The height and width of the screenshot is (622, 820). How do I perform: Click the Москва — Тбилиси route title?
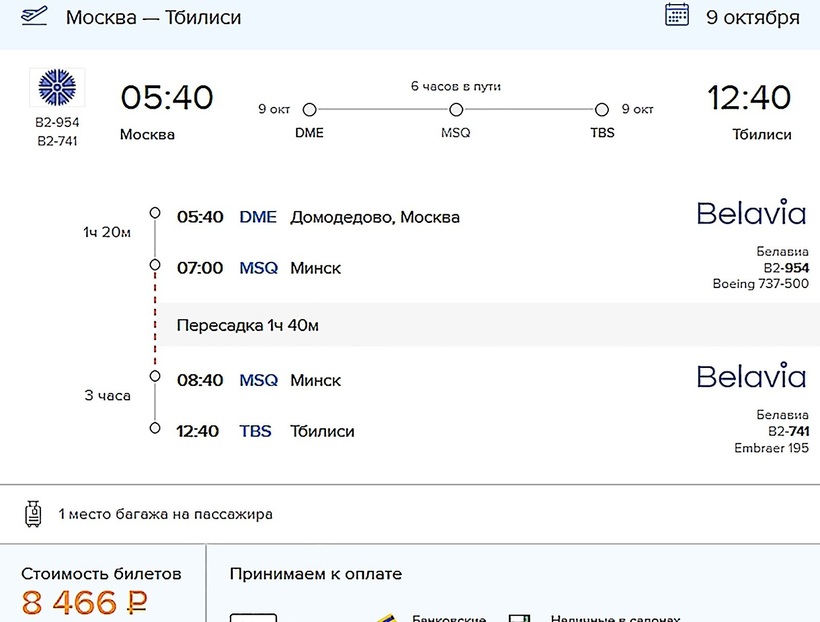click(153, 18)
